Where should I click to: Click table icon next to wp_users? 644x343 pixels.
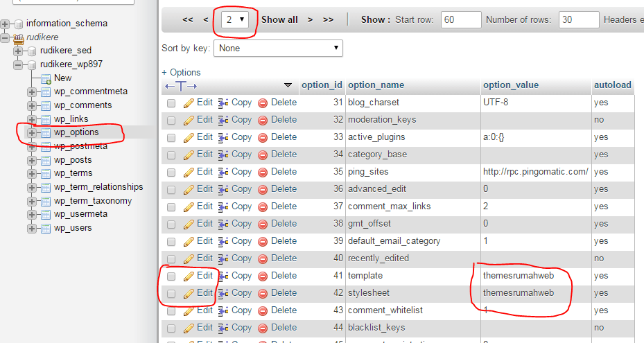pos(46,228)
